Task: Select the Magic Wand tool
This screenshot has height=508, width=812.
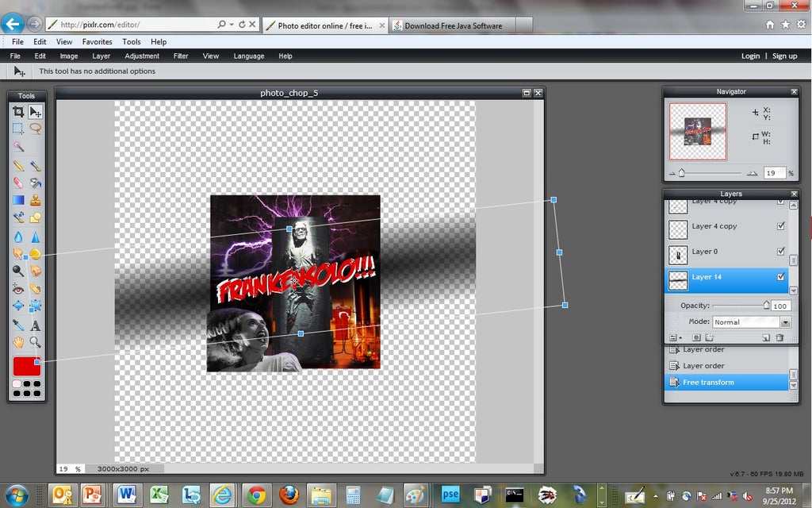Action: (18, 147)
